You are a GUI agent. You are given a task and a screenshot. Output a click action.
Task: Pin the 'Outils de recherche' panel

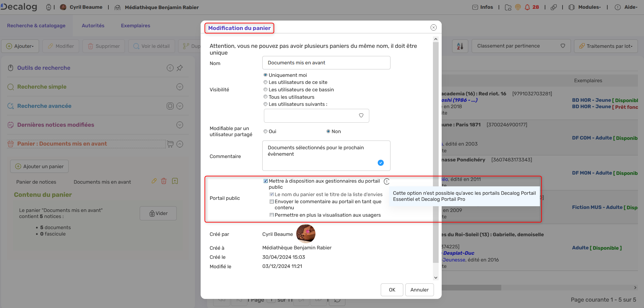pyautogui.click(x=180, y=68)
